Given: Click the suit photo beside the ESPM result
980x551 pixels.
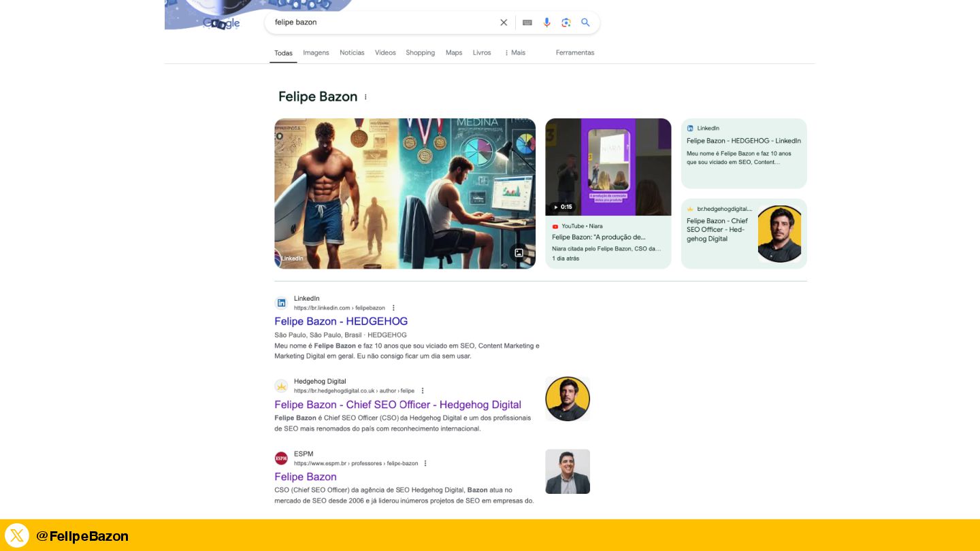Looking at the screenshot, I should pos(568,471).
